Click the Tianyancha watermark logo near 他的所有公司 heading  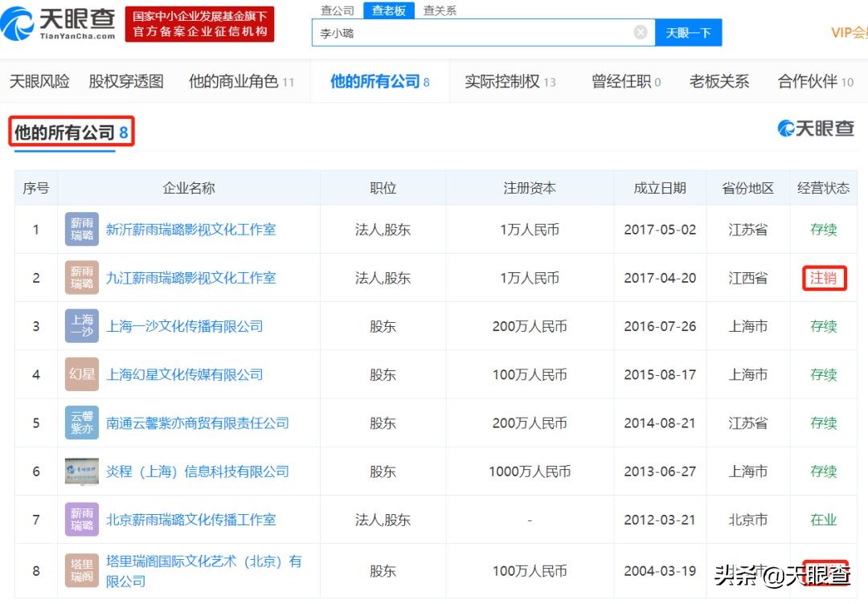[814, 129]
